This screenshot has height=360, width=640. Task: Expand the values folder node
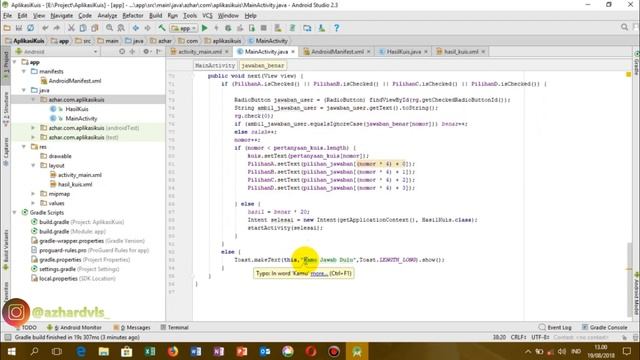point(33,203)
